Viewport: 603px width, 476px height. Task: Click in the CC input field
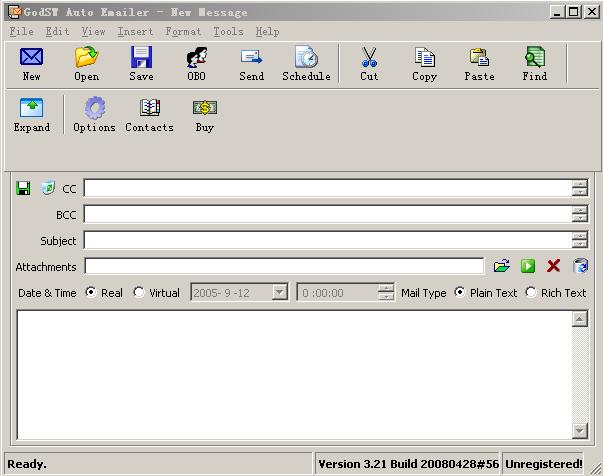(328, 188)
